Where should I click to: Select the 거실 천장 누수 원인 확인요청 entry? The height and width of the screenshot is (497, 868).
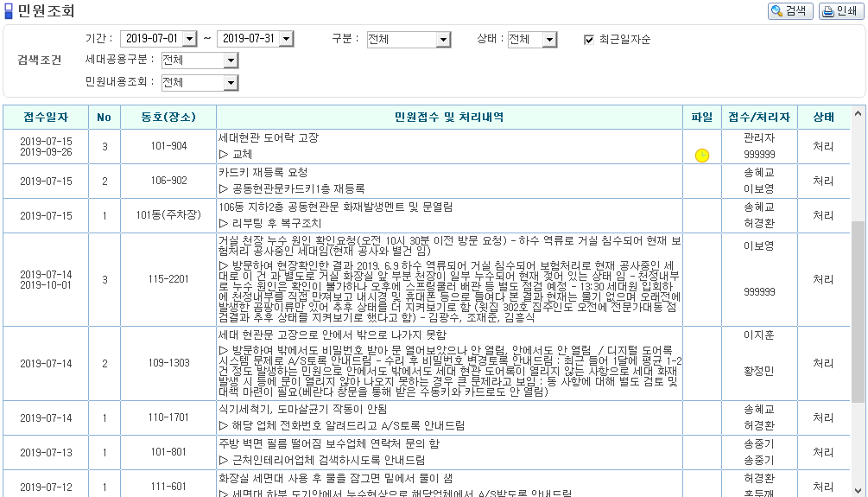tap(449, 245)
